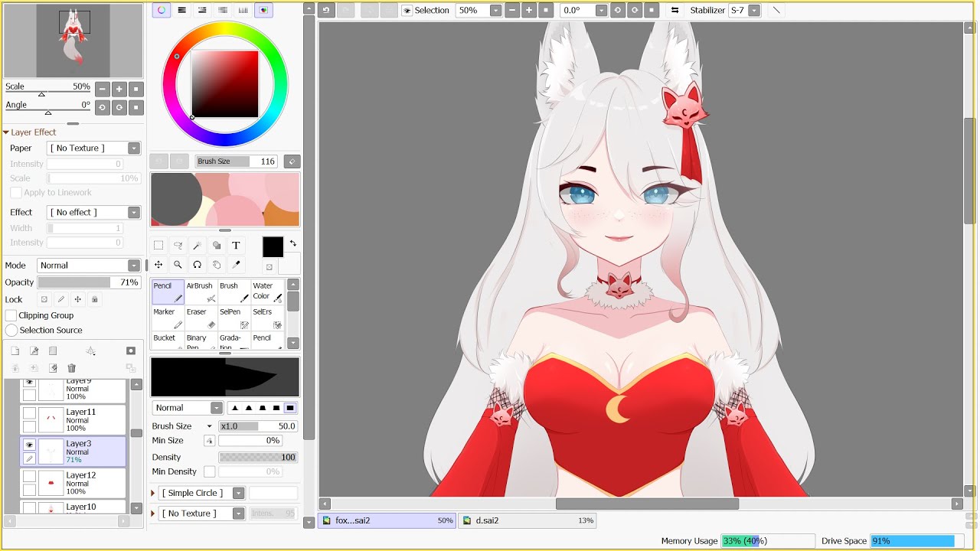980x551 pixels.
Task: Select the magic wand tool
Action: point(197,246)
